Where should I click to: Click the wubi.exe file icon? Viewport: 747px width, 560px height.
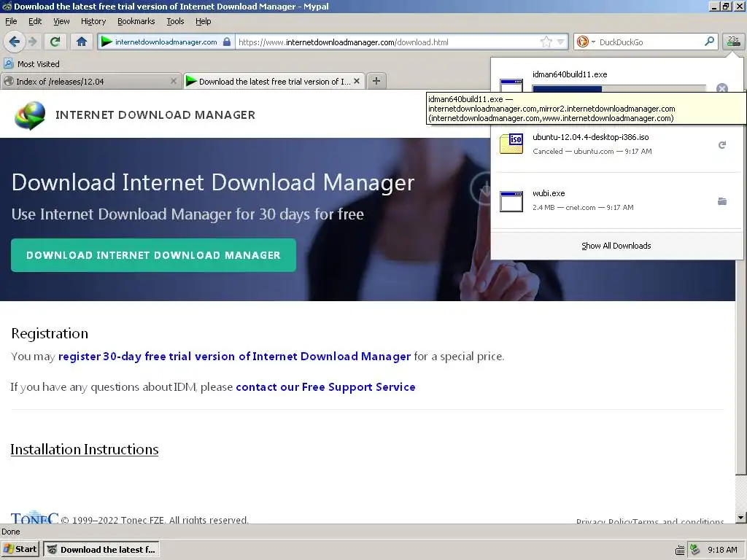(511, 201)
